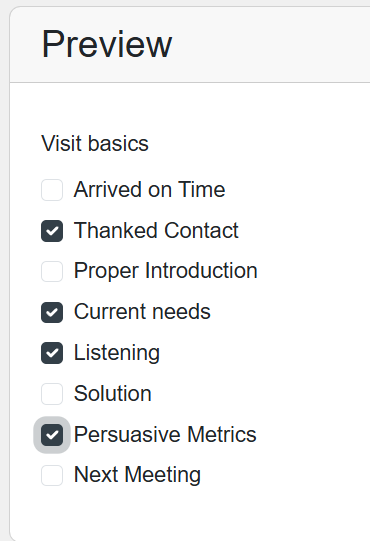
Task: Disable the Listening checkbox
Action: [52, 353]
